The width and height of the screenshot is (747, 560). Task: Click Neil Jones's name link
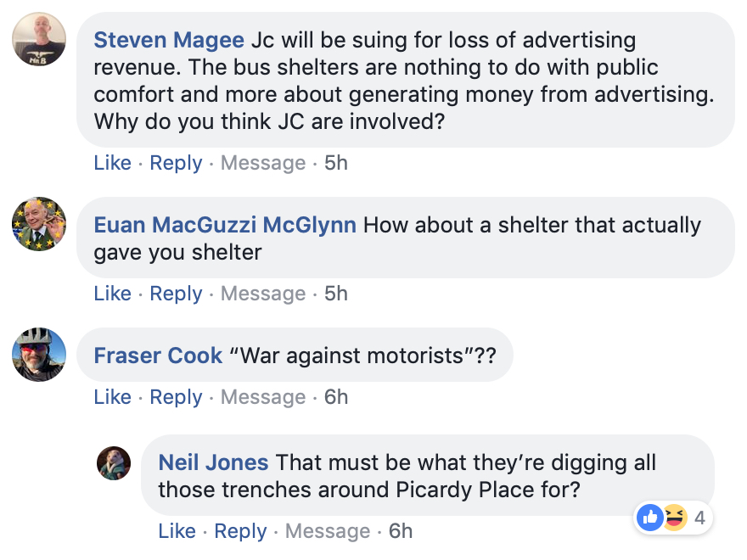coord(213,462)
